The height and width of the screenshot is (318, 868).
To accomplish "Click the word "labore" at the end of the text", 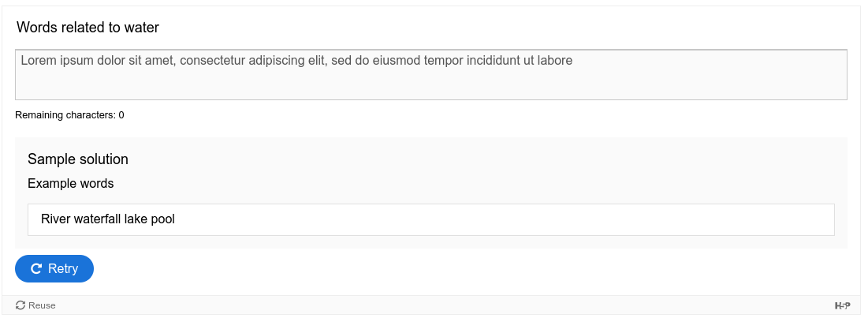I will click(555, 61).
